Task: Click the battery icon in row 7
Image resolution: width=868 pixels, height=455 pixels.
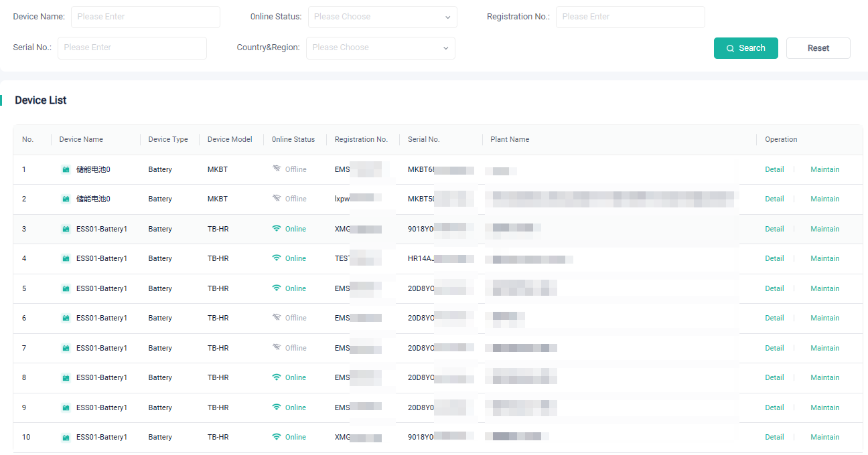Action: pos(66,349)
